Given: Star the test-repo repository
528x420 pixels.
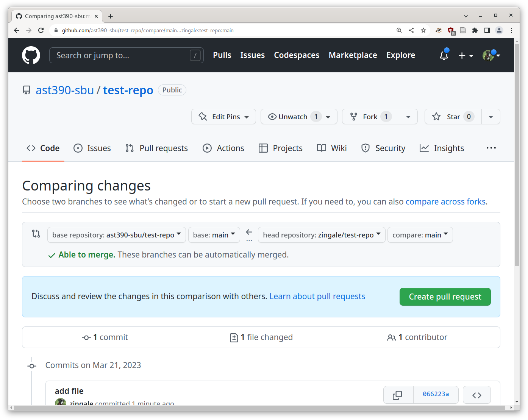Looking at the screenshot, I should pyautogui.click(x=453, y=116).
